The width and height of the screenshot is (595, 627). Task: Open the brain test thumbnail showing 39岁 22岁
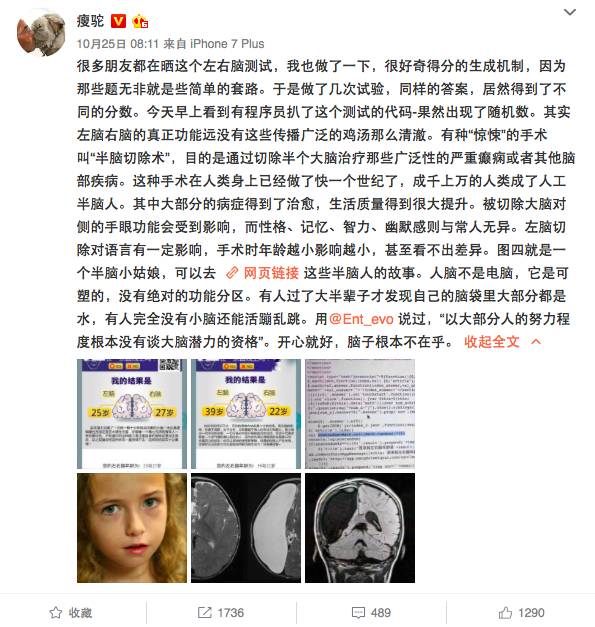tap(246, 413)
